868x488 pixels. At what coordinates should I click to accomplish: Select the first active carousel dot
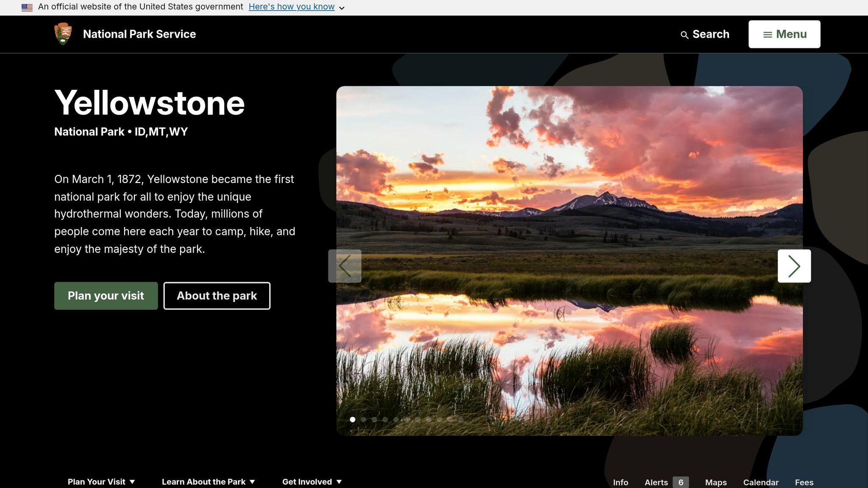(352, 419)
